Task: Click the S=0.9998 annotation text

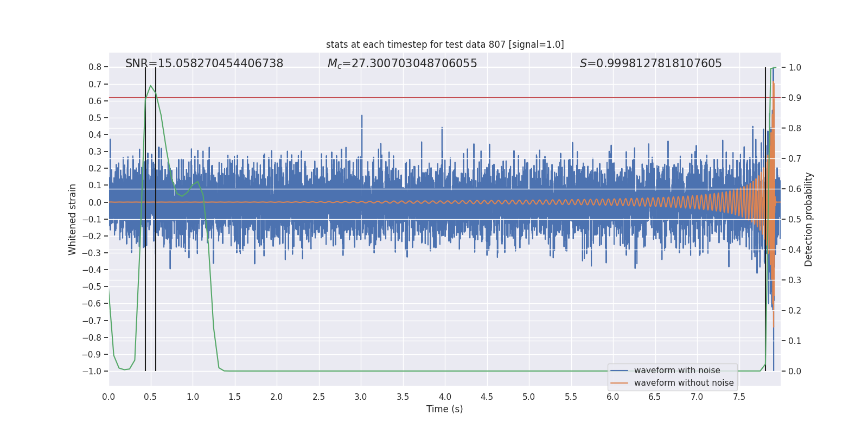Action: pos(650,63)
